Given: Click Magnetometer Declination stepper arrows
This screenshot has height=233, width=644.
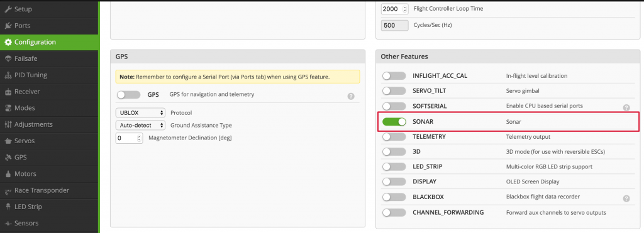Looking at the screenshot, I should (x=140, y=138).
